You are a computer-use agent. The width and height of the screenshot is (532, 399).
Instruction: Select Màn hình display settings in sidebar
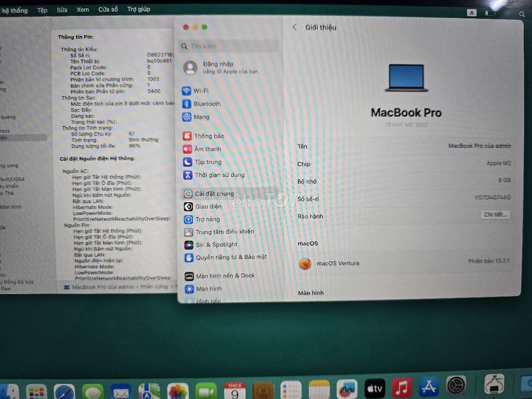pyautogui.click(x=204, y=289)
